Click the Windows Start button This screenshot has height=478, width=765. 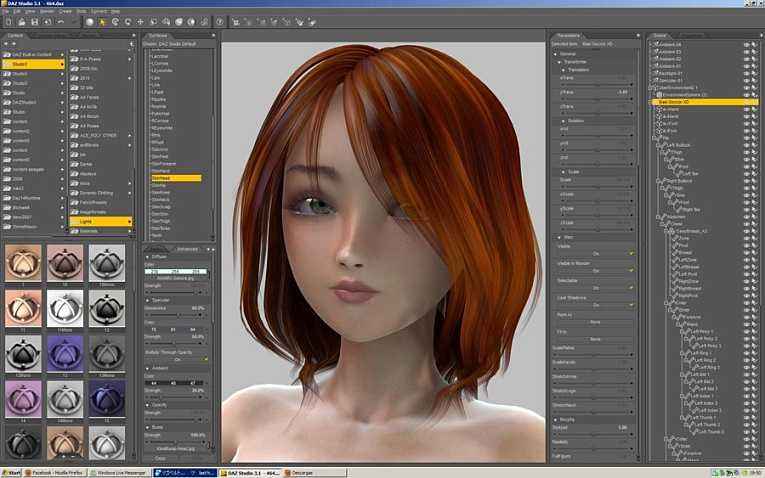pyautogui.click(x=11, y=473)
